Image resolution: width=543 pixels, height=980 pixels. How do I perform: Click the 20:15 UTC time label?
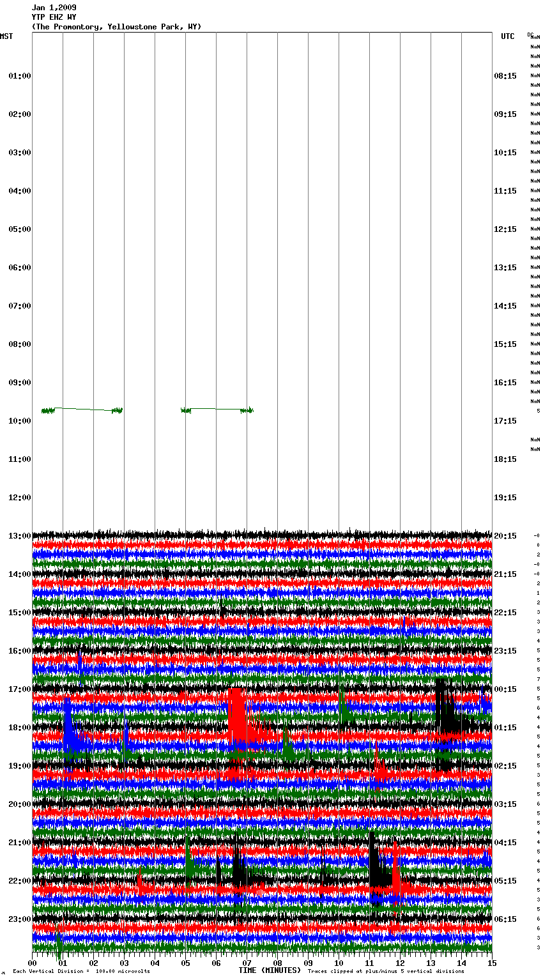click(505, 536)
